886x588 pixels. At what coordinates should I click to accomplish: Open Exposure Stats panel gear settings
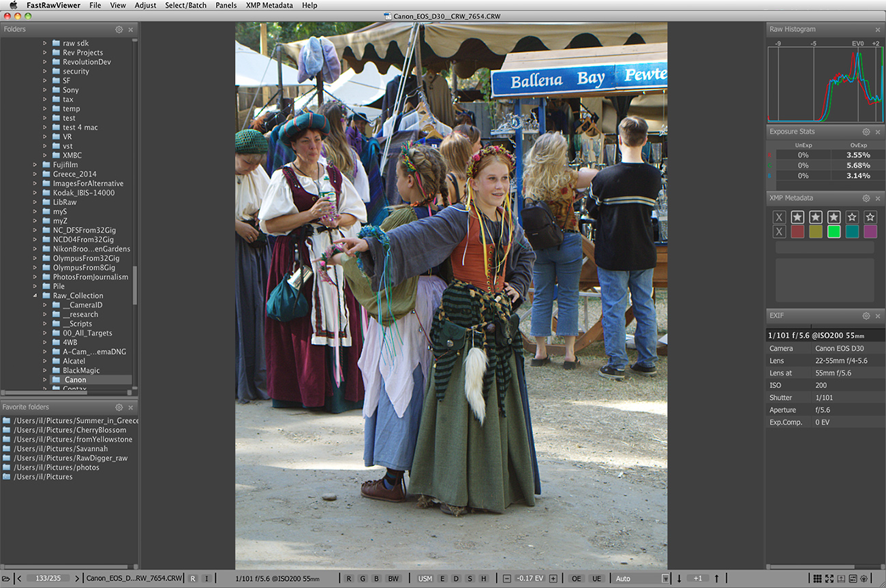click(x=866, y=132)
